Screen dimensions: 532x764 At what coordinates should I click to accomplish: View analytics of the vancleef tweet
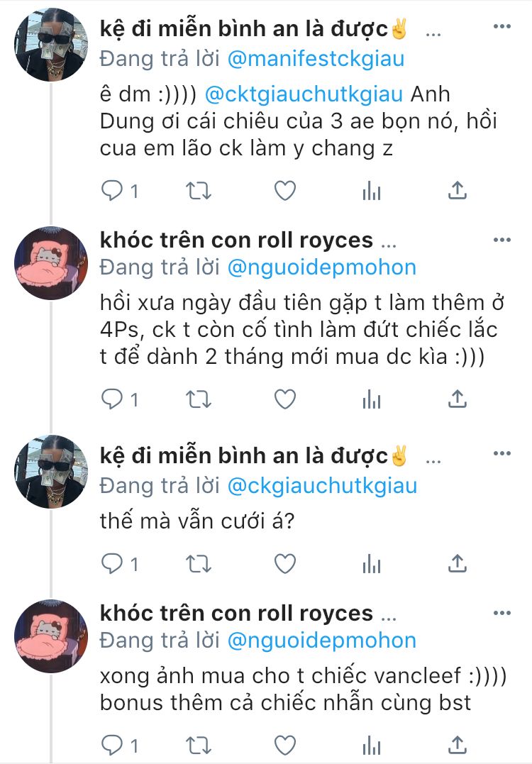click(x=371, y=745)
